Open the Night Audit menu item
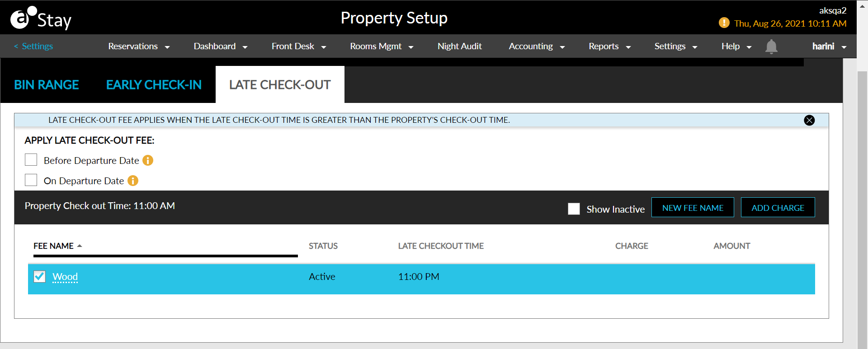 click(x=459, y=47)
